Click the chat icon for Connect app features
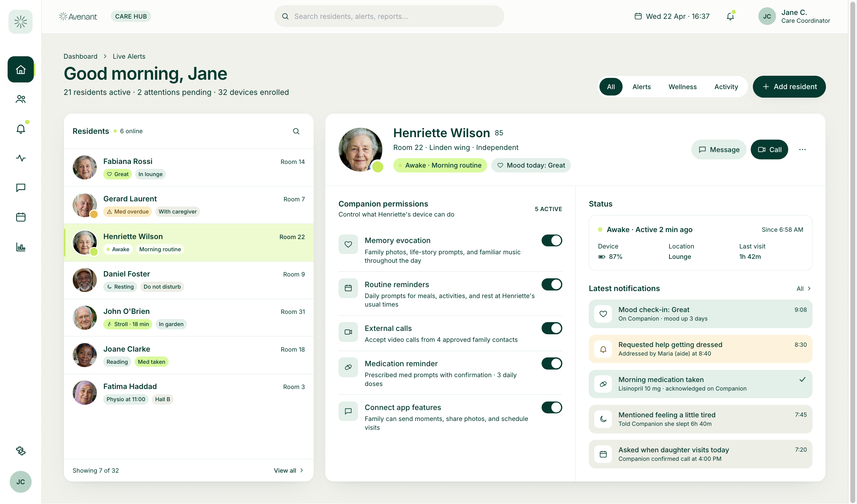The width and height of the screenshot is (857, 504). (x=348, y=411)
